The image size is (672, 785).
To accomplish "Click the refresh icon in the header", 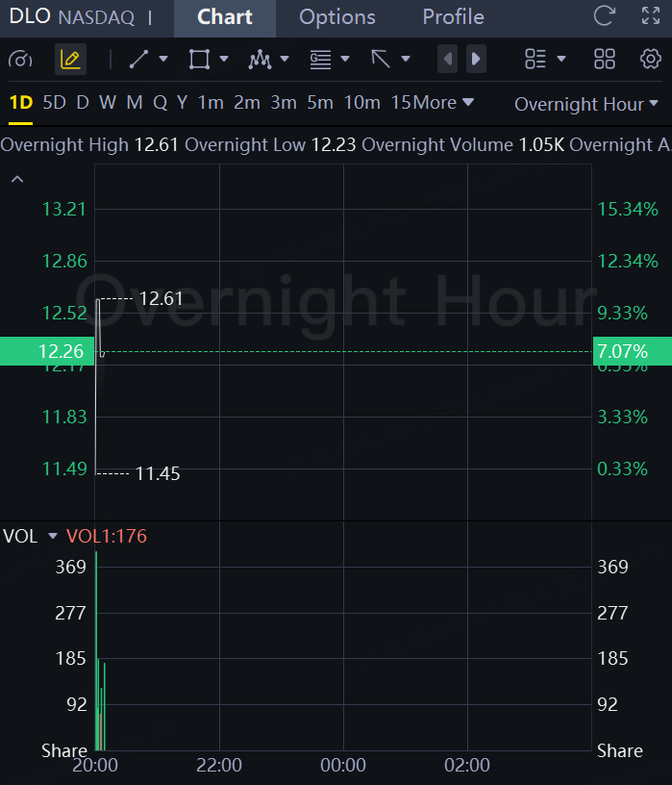I will 604,16.
